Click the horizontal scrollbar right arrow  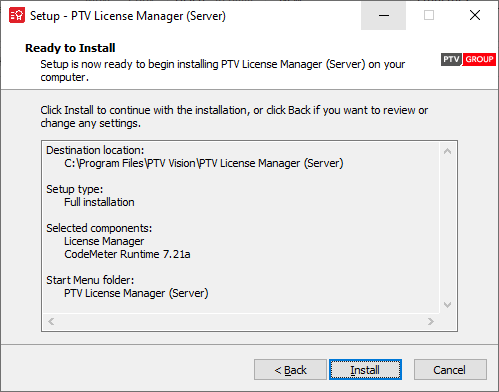(x=431, y=322)
